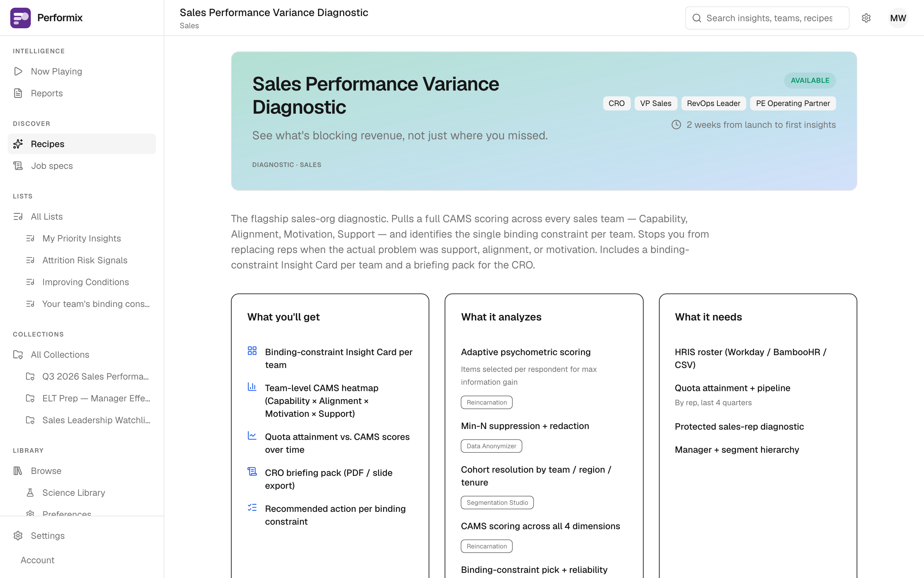
Task: Open Browse in Library
Action: 82,470
